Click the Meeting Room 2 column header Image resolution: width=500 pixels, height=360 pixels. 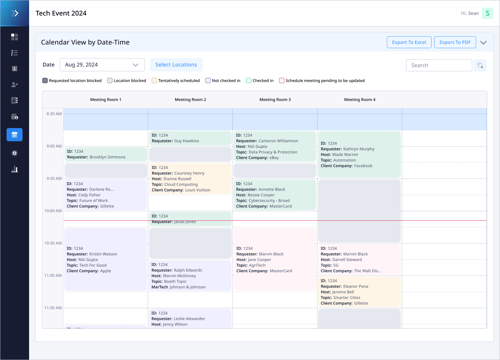190,100
